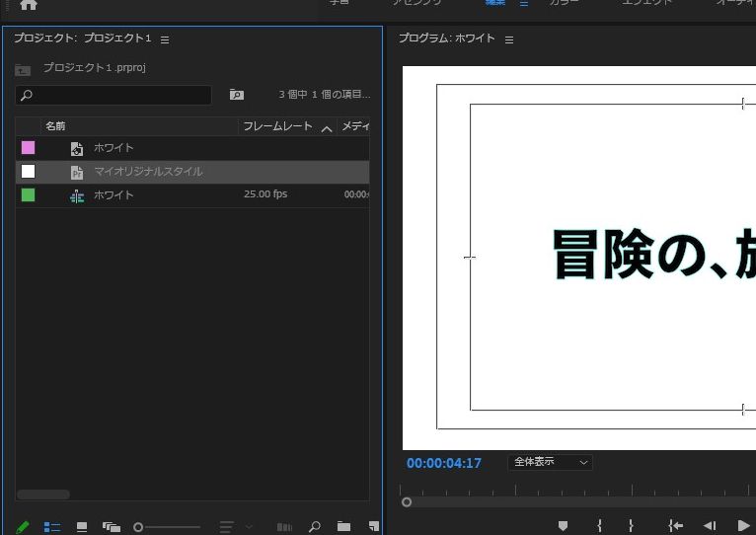This screenshot has height=535, width=756.
Task: Open the プログラム: ホワイト panel menu
Action: [509, 39]
